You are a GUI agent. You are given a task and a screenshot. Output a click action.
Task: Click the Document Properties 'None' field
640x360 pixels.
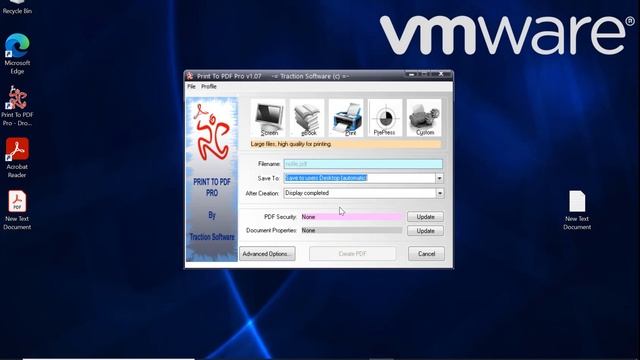point(351,231)
